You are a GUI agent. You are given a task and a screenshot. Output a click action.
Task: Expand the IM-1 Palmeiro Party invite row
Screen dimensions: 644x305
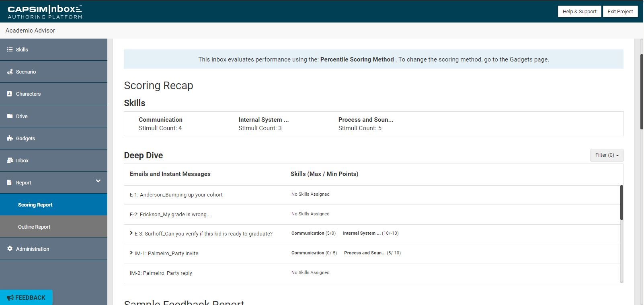click(131, 253)
